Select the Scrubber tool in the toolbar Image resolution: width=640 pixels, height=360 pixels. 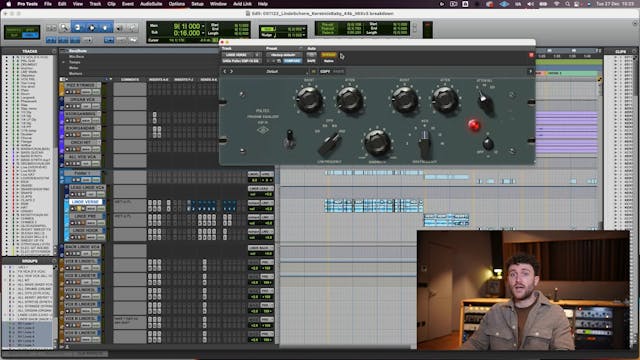point(120,28)
